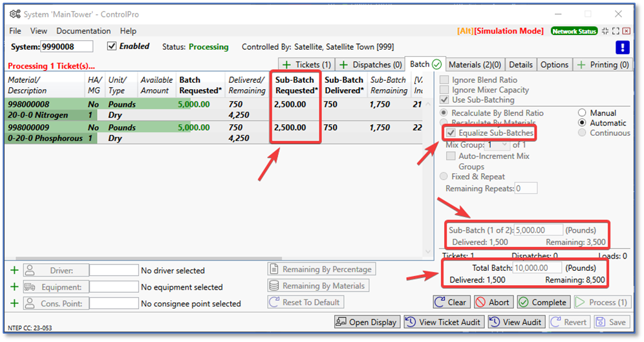
Task: Open the Tickets (1) tab
Action: 306,65
